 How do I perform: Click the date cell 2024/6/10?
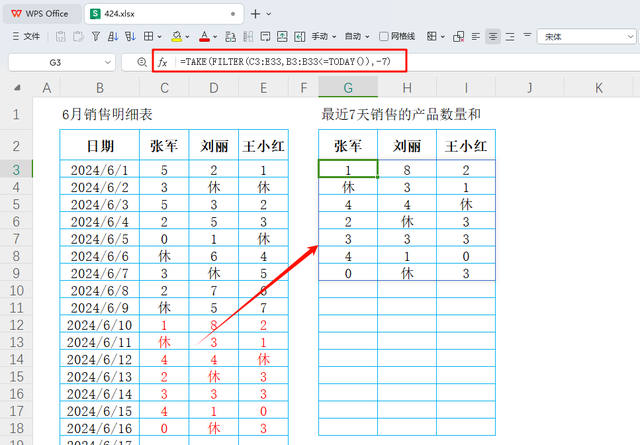(100, 325)
